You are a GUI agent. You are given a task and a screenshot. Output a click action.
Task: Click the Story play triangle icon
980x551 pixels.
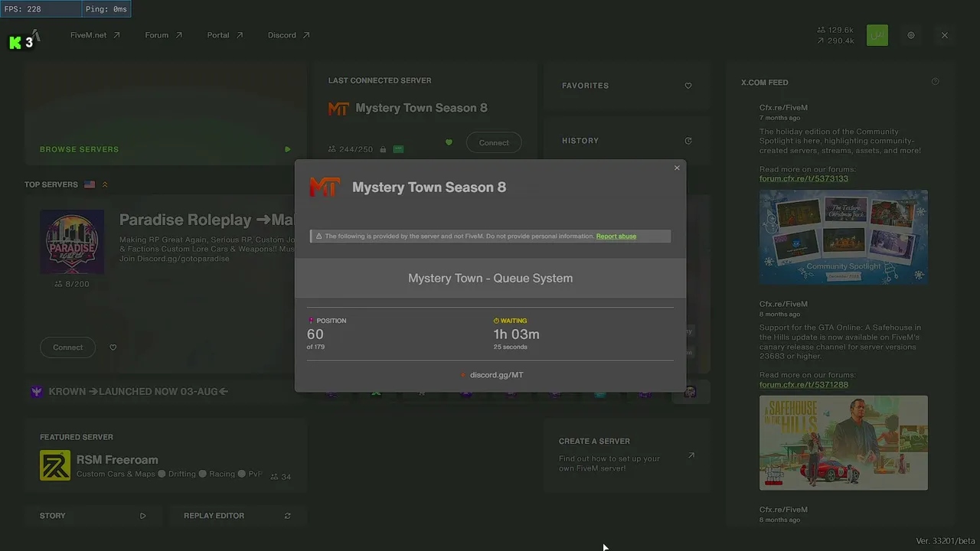[x=142, y=516]
